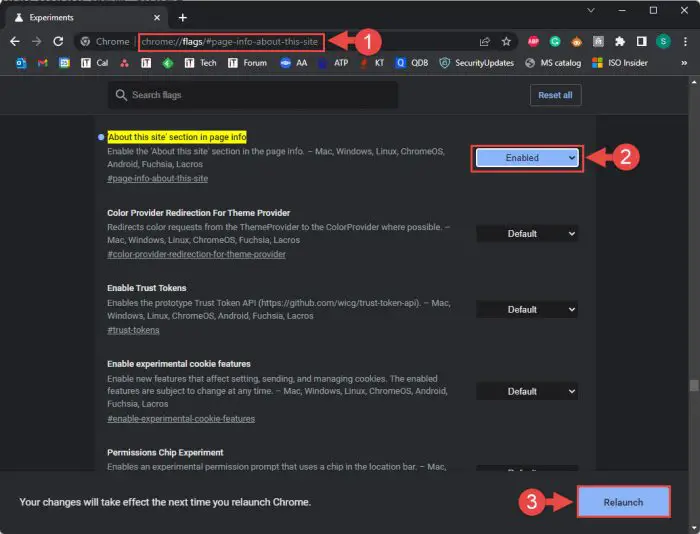
Task: Click the page vertical scrollbar thumb
Action: click(692, 385)
